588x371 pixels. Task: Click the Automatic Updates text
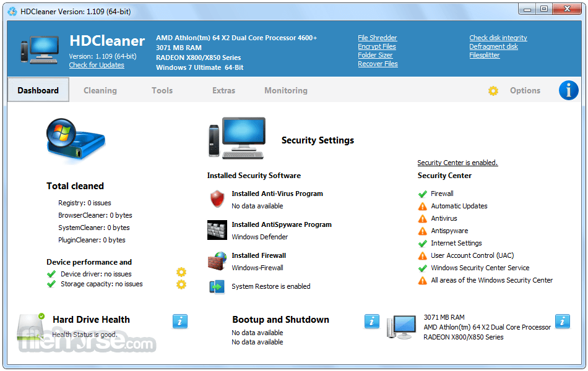tap(459, 206)
